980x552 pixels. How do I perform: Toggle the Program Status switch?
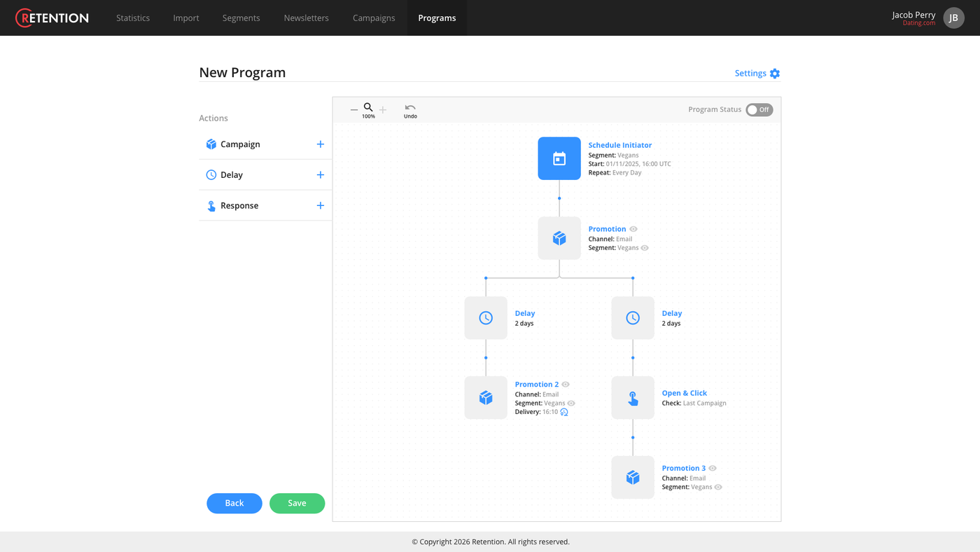[759, 110]
